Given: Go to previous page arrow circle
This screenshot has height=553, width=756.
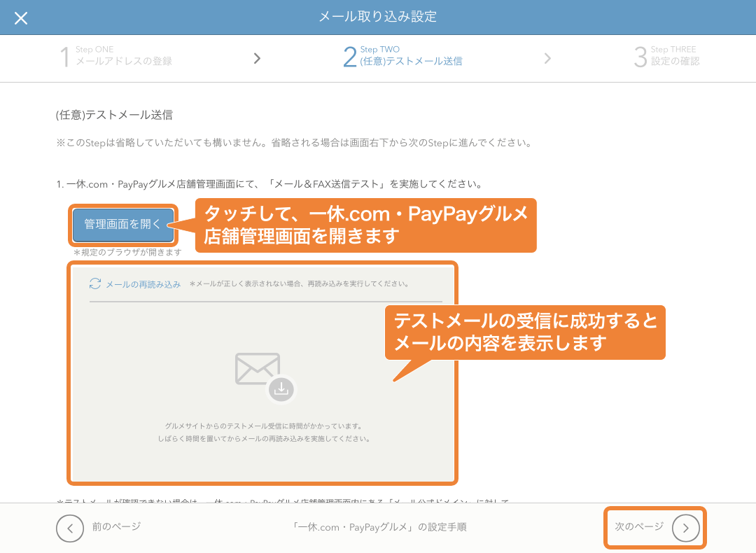Looking at the screenshot, I should [x=70, y=528].
